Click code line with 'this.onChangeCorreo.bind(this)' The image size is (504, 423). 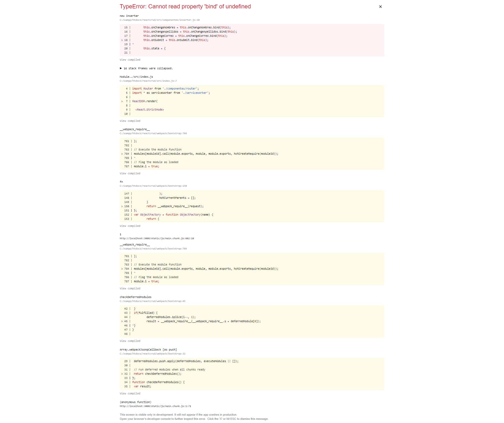[185, 36]
